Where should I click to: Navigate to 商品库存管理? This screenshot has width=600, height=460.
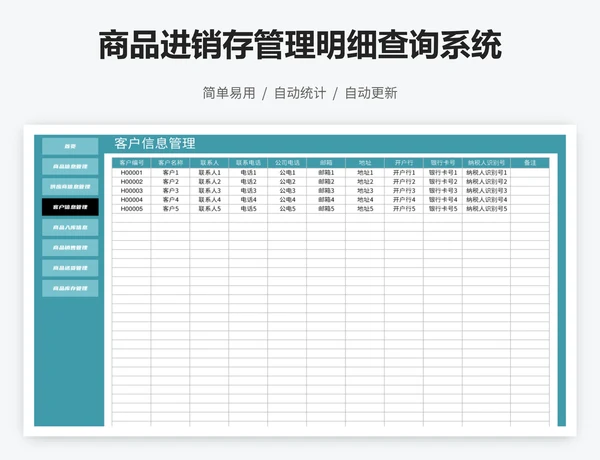click(70, 288)
